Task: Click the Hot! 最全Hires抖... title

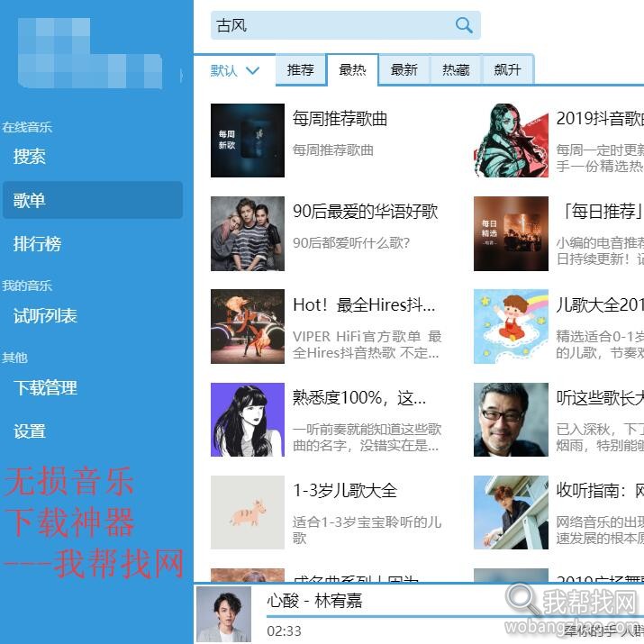Action: [364, 304]
